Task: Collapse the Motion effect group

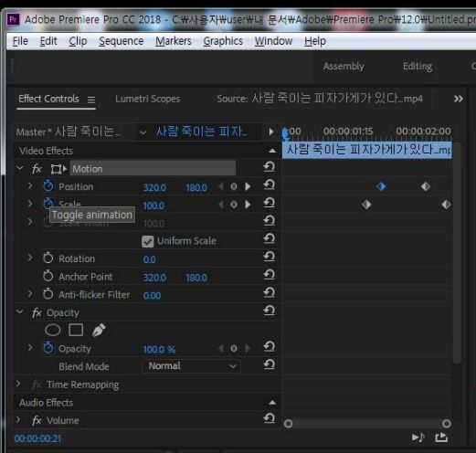Action: click(20, 168)
